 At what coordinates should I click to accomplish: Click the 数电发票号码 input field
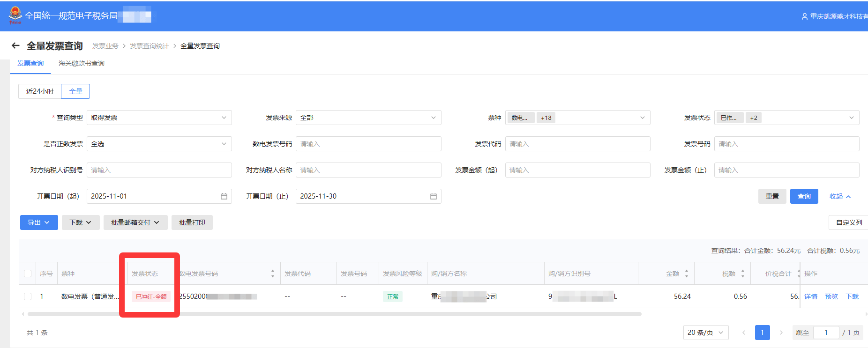pos(368,144)
